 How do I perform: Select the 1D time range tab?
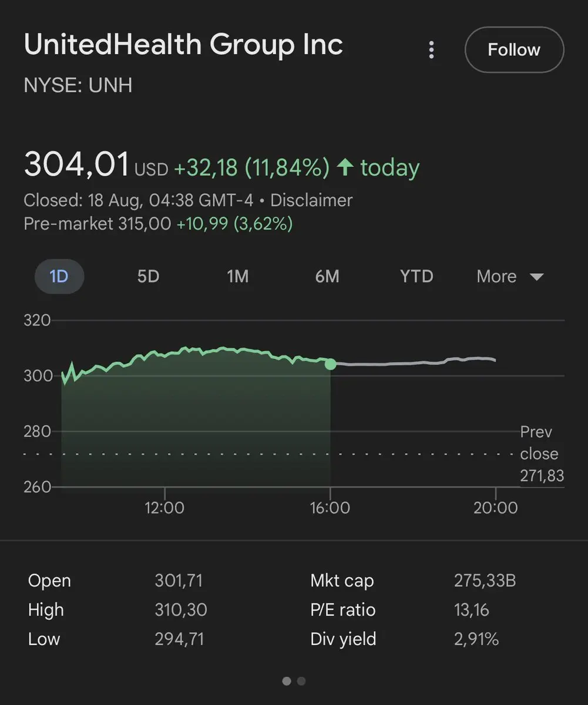(x=59, y=276)
